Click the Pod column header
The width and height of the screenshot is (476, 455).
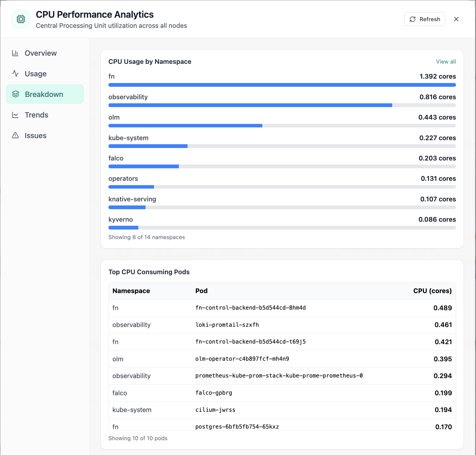(x=201, y=291)
